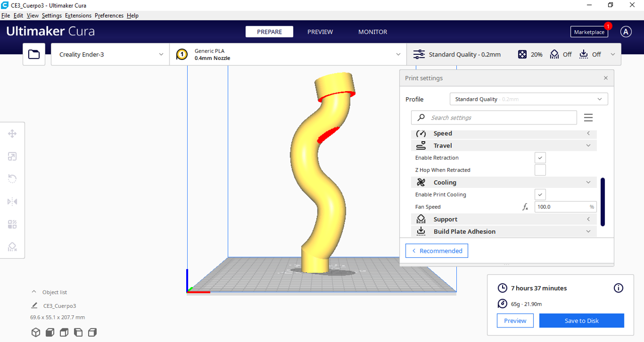Collapse Build Plate Adhesion section
The image size is (644, 342).
pos(504,231)
